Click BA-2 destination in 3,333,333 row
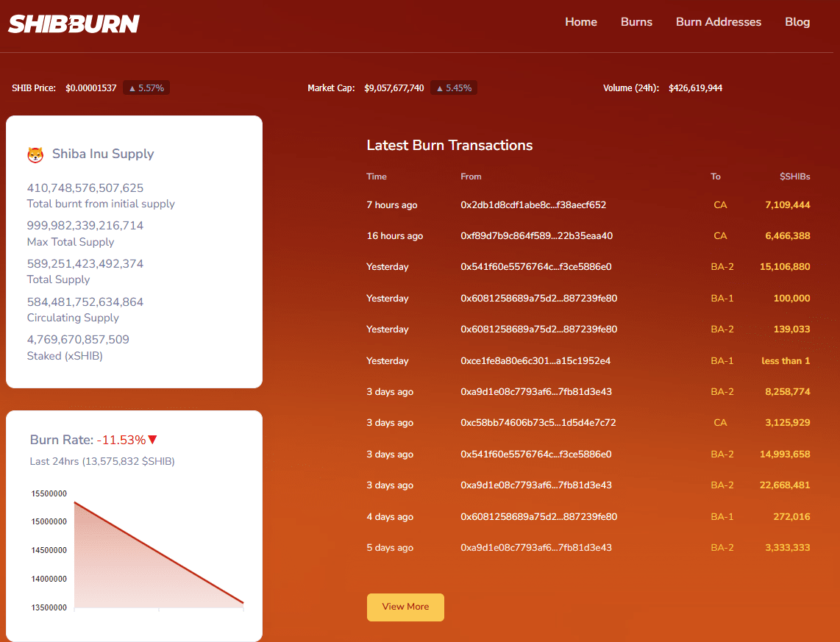This screenshot has width=840, height=642. pos(722,548)
